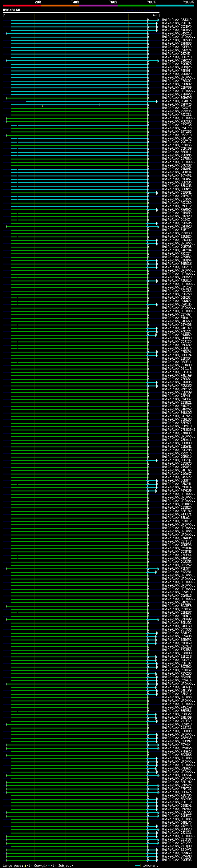The width and height of the screenshot is (197, 868).
Task: Click the purple ~60% legend segment
Action: [99, 6]
